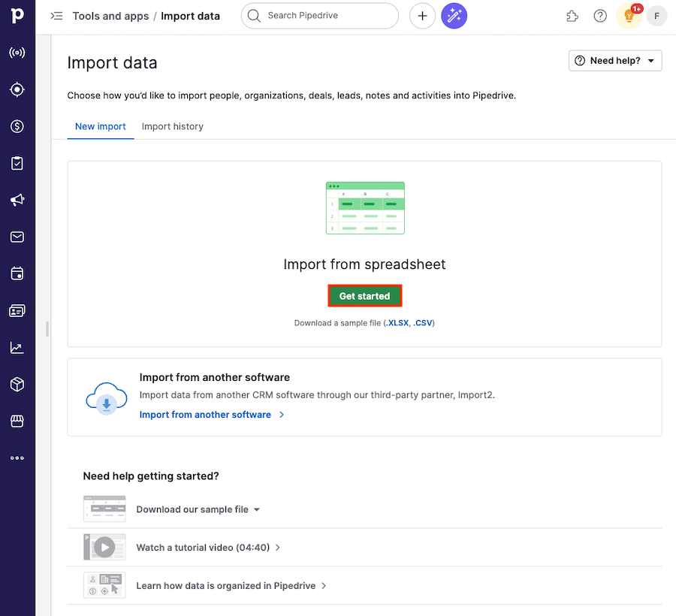Click the quick add plus button
This screenshot has width=676, height=616.
click(x=422, y=16)
